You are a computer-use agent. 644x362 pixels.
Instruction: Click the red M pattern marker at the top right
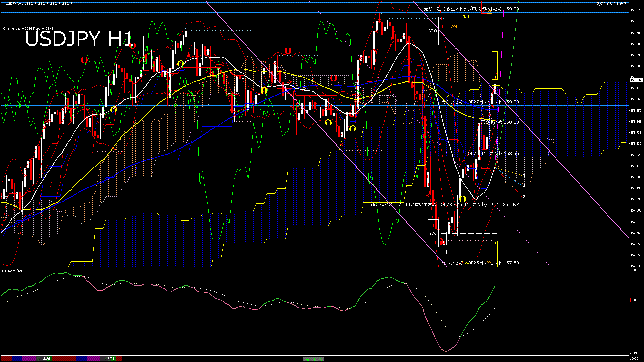pyautogui.click(x=484, y=11)
